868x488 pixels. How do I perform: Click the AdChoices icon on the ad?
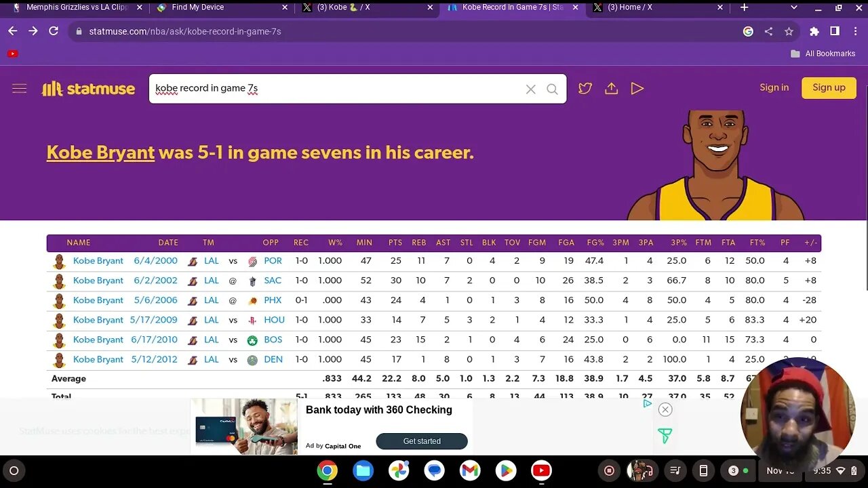tap(647, 403)
